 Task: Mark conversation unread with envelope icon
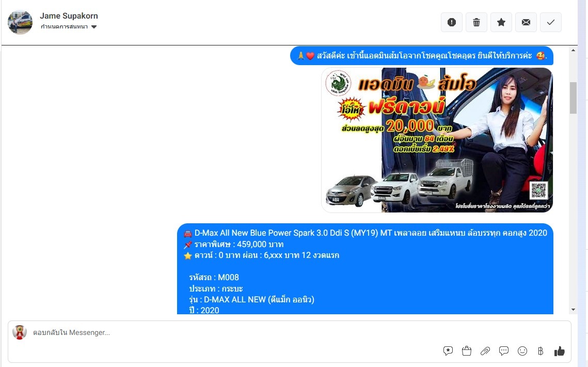coord(526,23)
